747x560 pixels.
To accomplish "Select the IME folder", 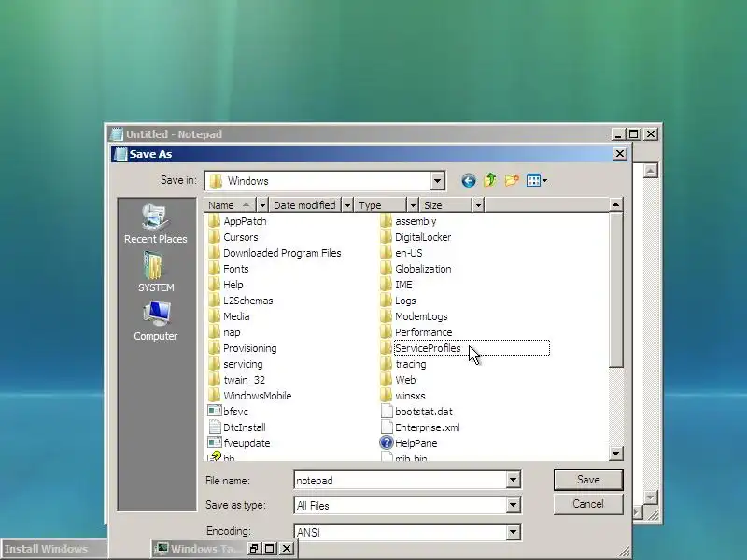I will click(397, 285).
